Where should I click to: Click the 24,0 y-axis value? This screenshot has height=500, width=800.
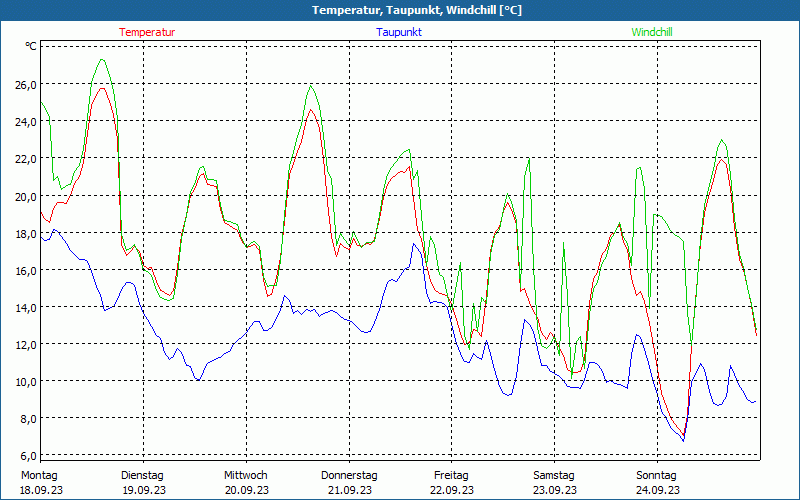pos(26,122)
